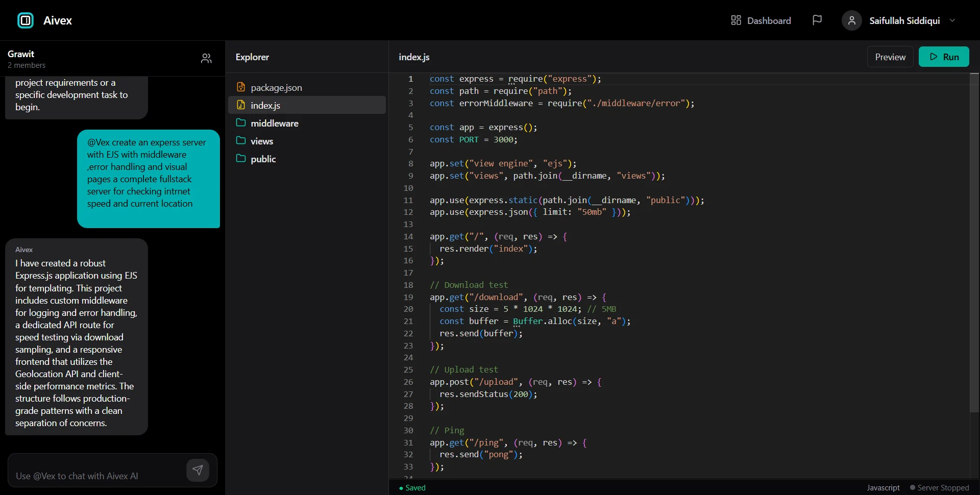
Task: Expand the views folder
Action: (307, 141)
